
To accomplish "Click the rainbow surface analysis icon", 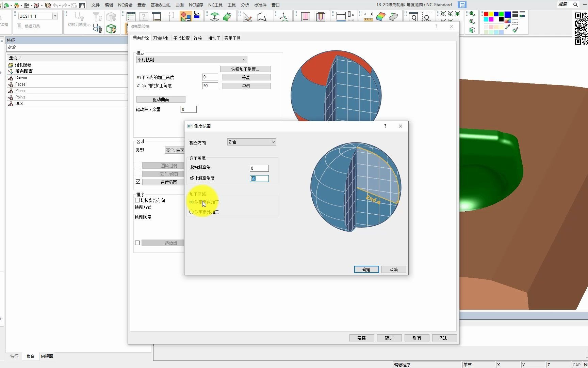I will point(381,16).
